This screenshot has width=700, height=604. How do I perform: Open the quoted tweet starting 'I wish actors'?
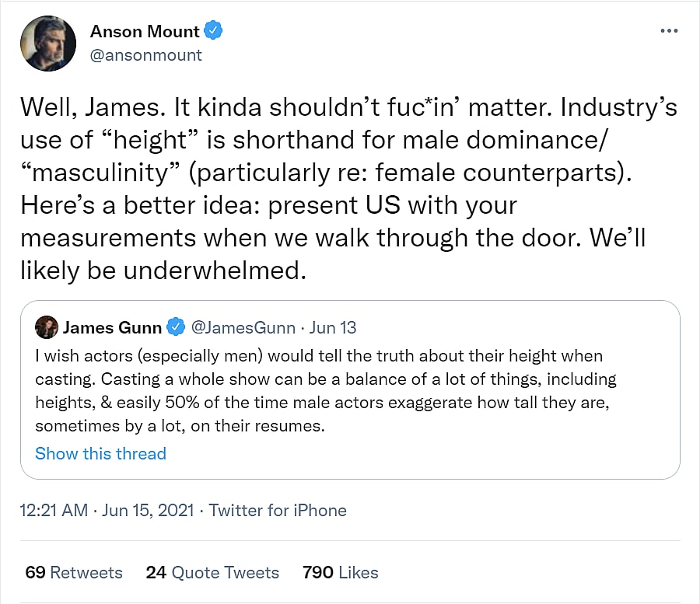point(319,391)
